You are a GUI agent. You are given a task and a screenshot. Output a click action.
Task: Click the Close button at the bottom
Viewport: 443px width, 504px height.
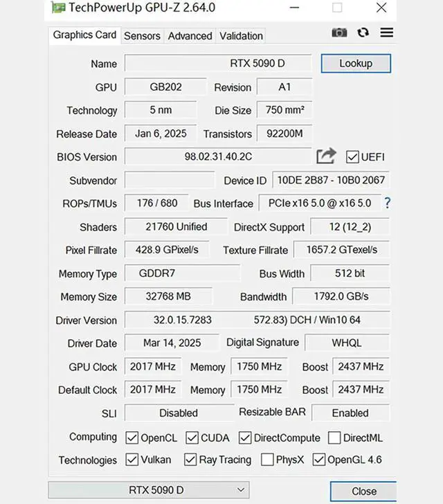(x=363, y=491)
